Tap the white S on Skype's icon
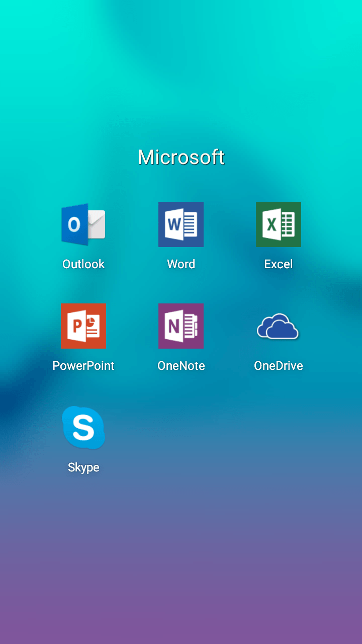The image size is (362, 644). (x=83, y=427)
